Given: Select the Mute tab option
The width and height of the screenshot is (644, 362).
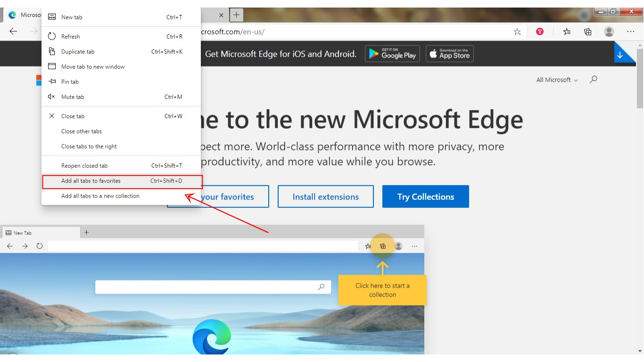Looking at the screenshot, I should [121, 97].
